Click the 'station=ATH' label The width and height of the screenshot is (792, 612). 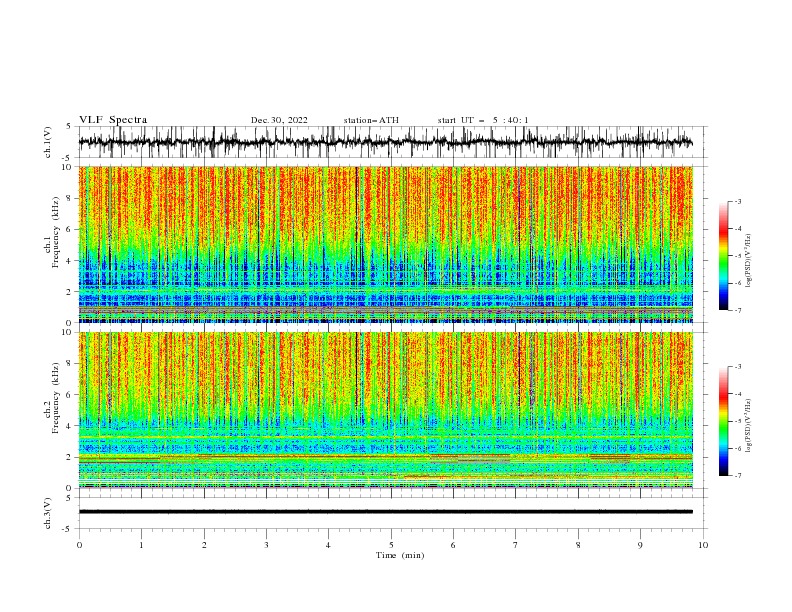371,120
